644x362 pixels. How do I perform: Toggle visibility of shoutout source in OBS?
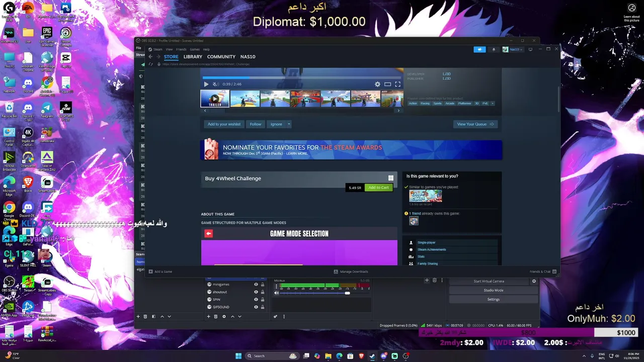(x=256, y=292)
